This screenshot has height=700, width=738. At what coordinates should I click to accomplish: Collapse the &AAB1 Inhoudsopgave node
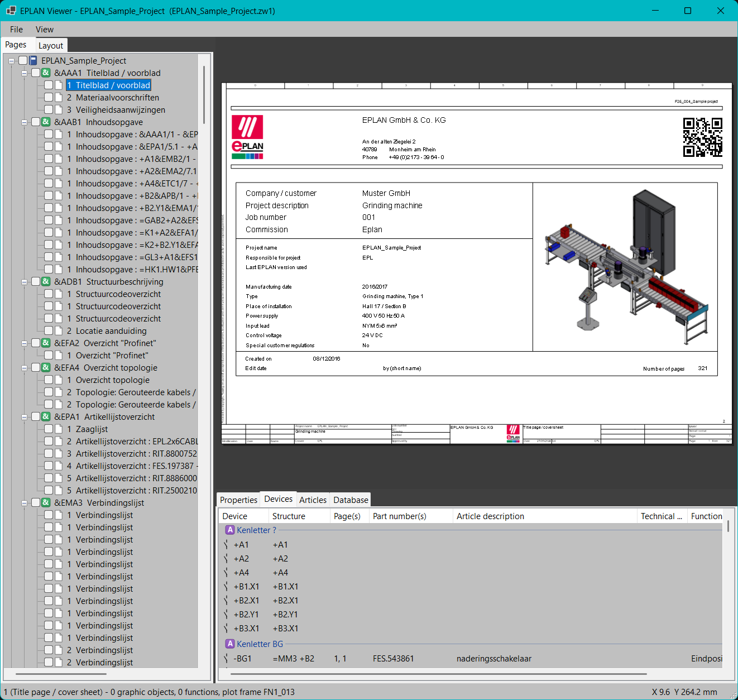tap(24, 122)
